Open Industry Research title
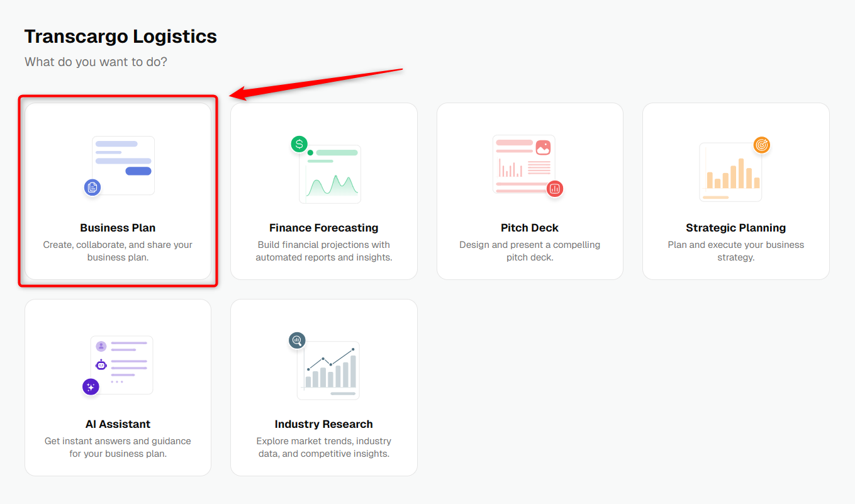The height and width of the screenshot is (504, 855). click(324, 424)
